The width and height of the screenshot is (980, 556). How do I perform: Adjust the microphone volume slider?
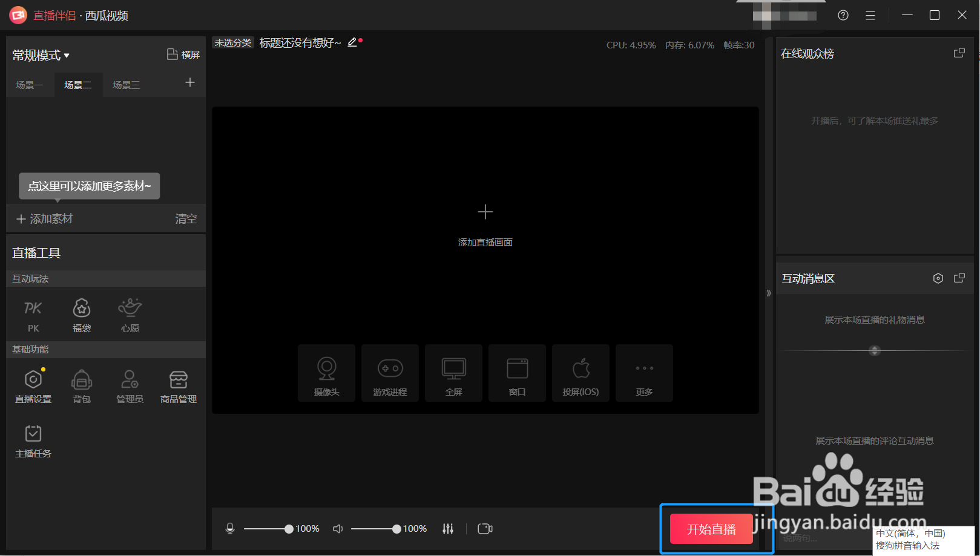[268, 529]
